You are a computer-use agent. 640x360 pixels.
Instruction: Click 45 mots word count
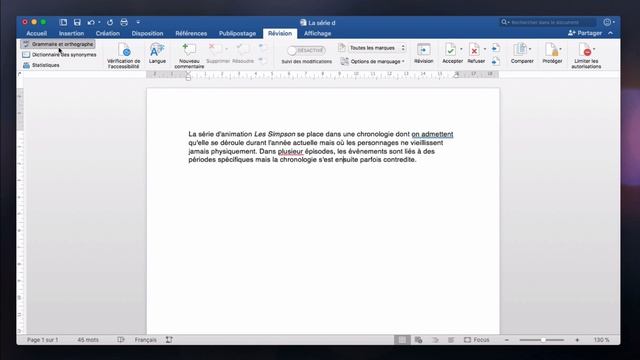click(88, 340)
